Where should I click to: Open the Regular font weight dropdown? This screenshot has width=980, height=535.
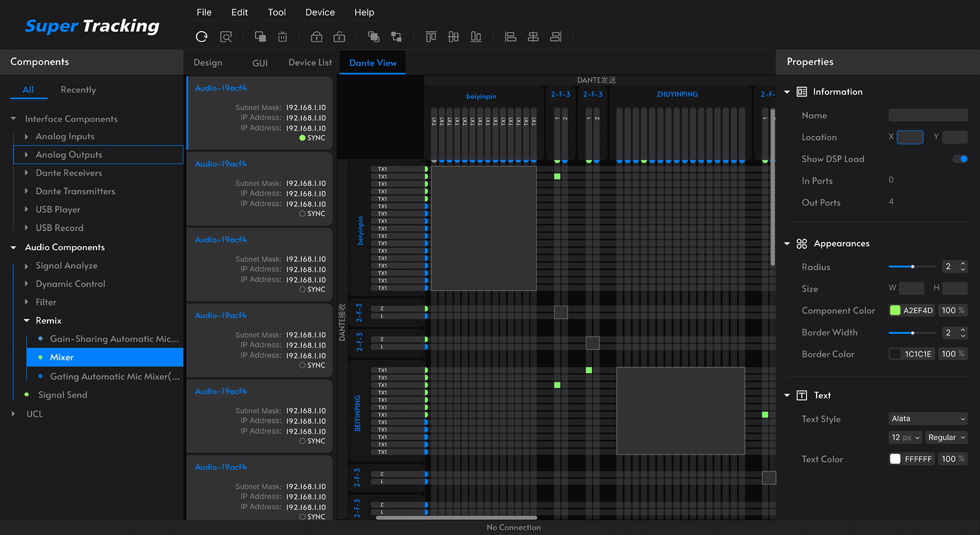[x=946, y=437]
